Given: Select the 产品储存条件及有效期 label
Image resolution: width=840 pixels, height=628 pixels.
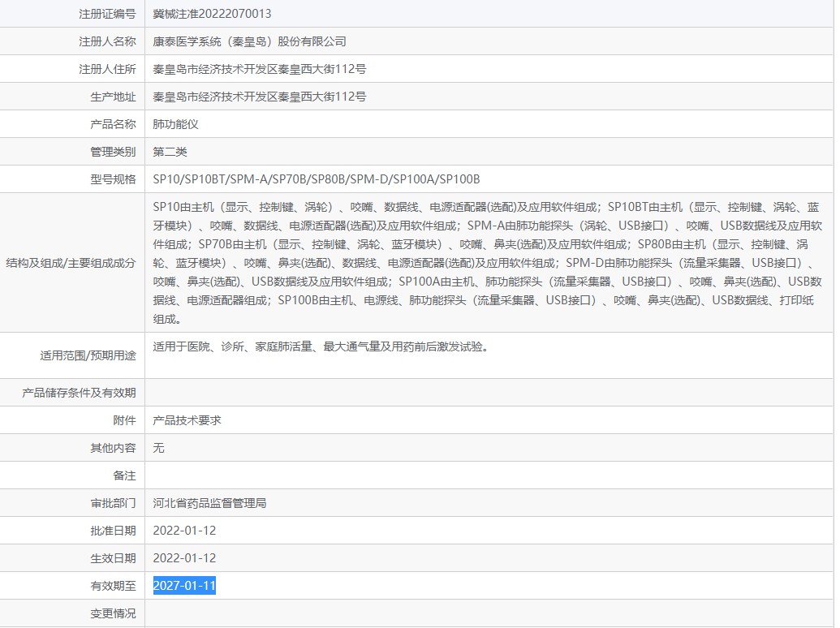Looking at the screenshot, I should click(x=79, y=393).
